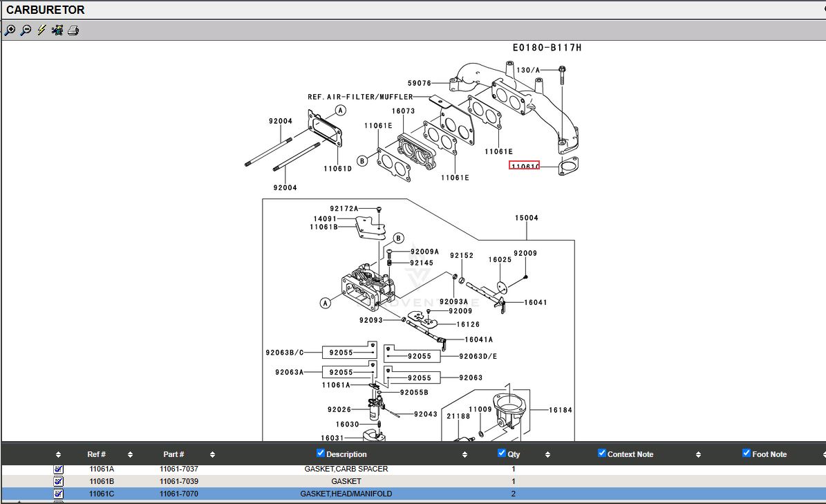Click the 16073 callout label in diagram
Image resolution: width=826 pixels, height=504 pixels.
pyautogui.click(x=403, y=111)
